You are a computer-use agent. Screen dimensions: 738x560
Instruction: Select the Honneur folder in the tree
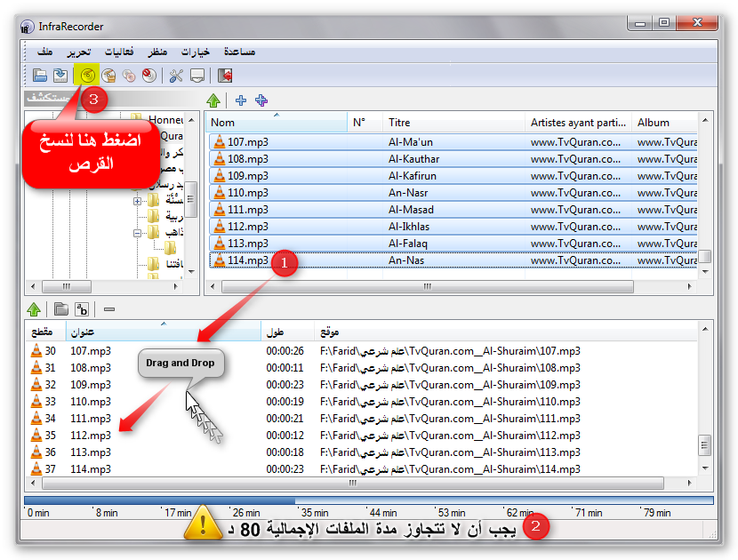164,119
